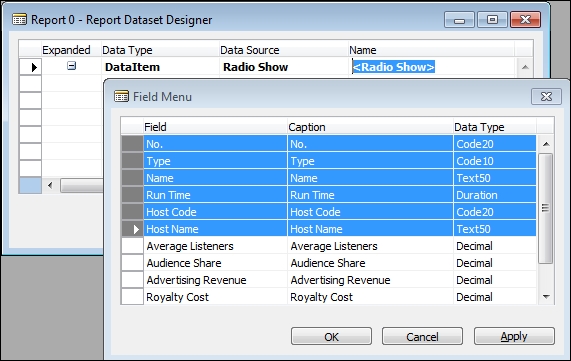Select the Audience Share field cell
Image resolution: width=571 pixels, height=361 pixels.
(x=215, y=263)
